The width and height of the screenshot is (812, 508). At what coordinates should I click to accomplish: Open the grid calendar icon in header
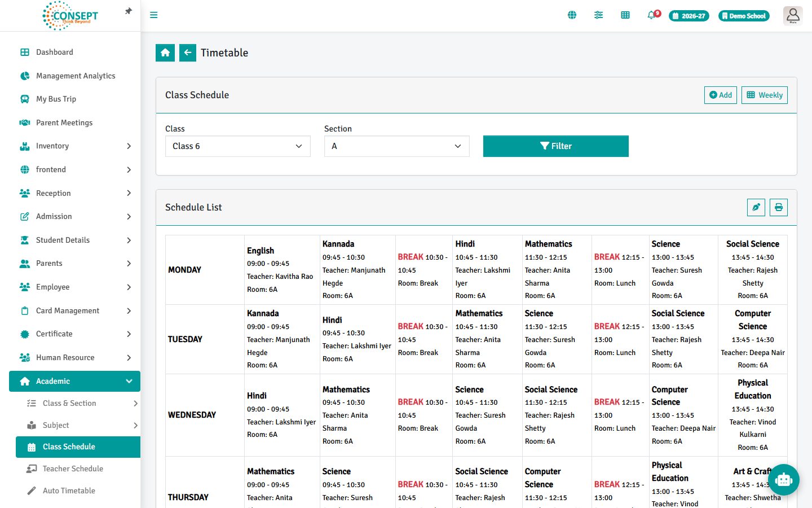pyautogui.click(x=625, y=15)
